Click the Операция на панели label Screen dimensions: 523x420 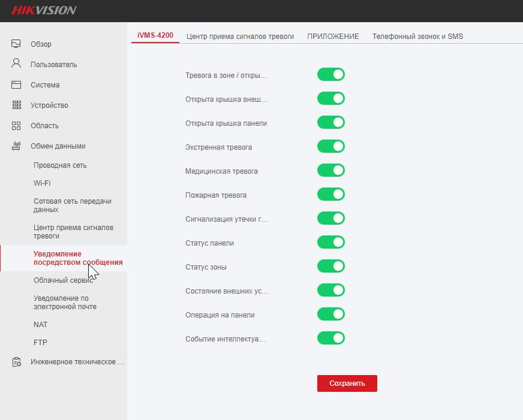click(x=220, y=315)
